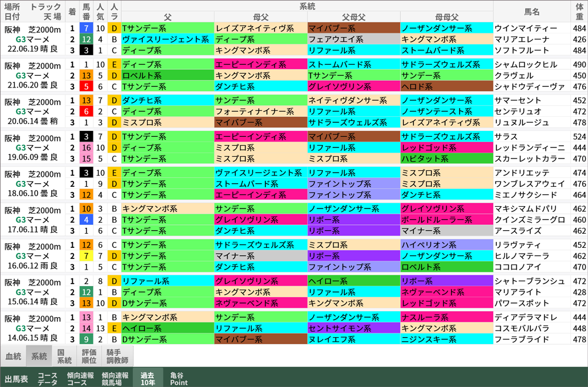Open 傾向速報コース in bottom navigation
588x387 pixels.
tap(81, 379)
